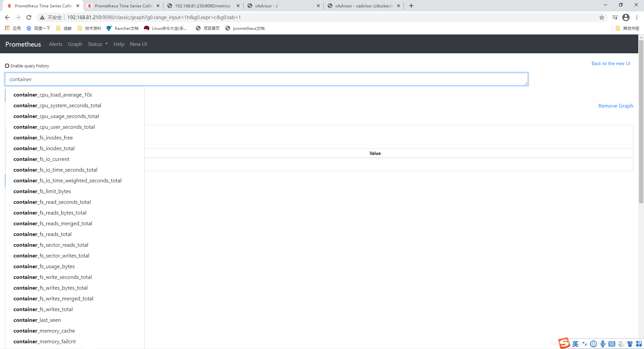Pick container_fs_io_time_weighted_seconds_total suggestion

75,180
